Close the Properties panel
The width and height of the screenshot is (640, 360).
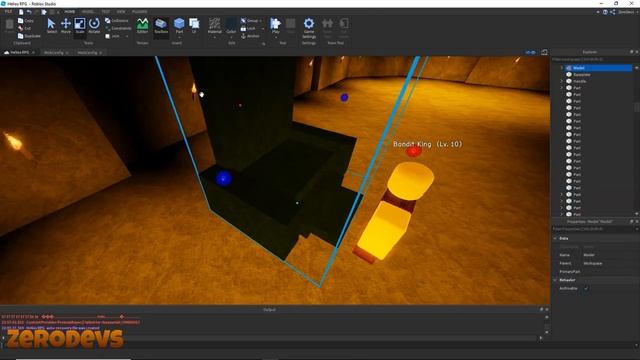click(637, 222)
